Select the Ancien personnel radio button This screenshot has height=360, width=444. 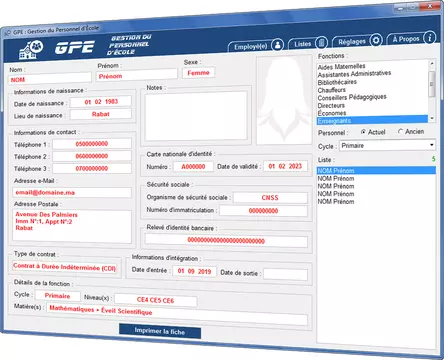400,131
